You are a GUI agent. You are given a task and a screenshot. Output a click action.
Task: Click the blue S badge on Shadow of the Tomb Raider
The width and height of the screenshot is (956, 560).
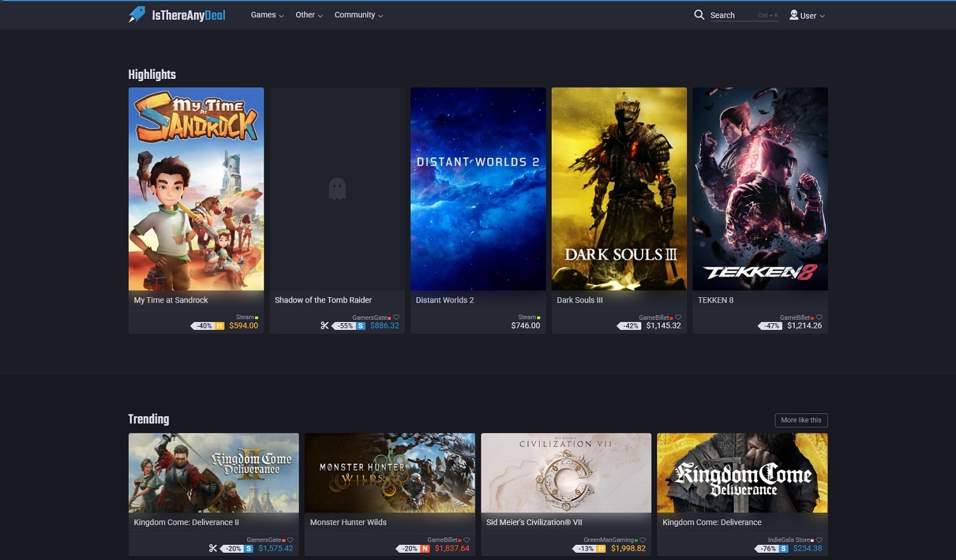pos(360,326)
